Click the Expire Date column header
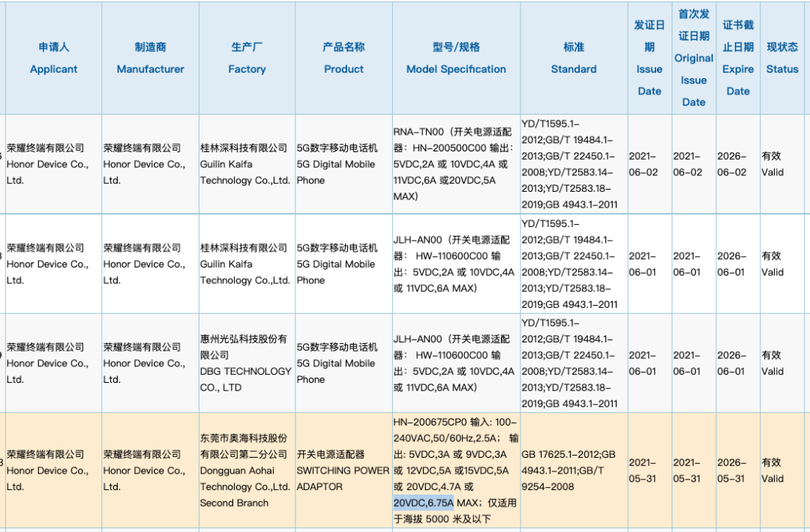The width and height of the screenshot is (810, 532). (x=738, y=58)
